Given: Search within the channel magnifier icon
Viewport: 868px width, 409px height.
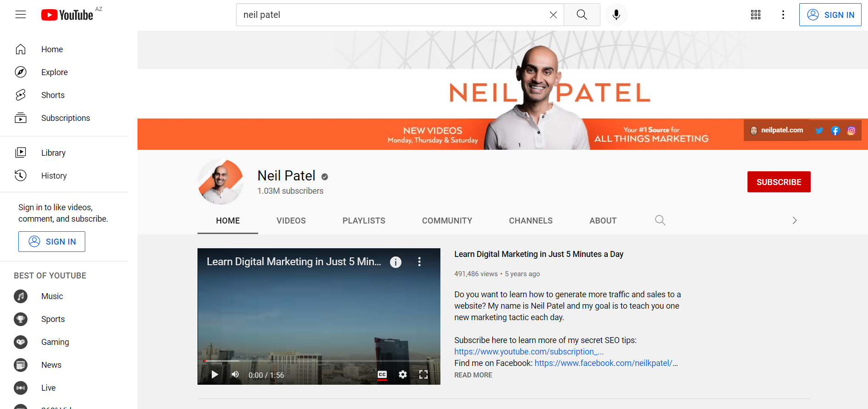Looking at the screenshot, I should tap(660, 220).
